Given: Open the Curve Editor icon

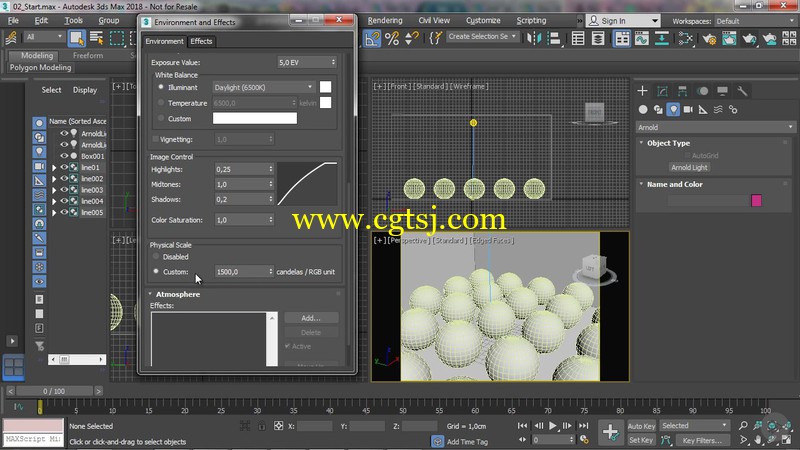Looking at the screenshot, I should (x=641, y=38).
